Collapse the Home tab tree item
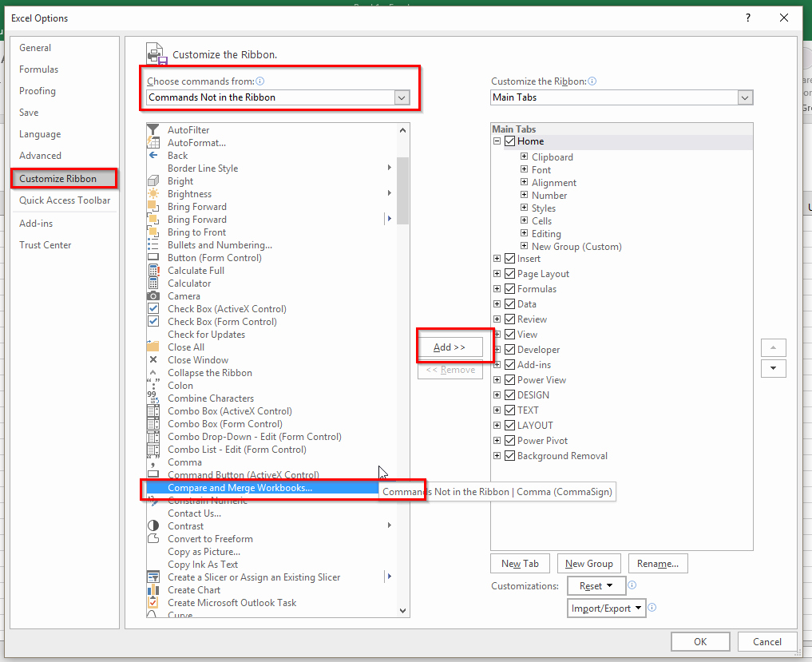This screenshot has height=662, width=812. (x=497, y=141)
